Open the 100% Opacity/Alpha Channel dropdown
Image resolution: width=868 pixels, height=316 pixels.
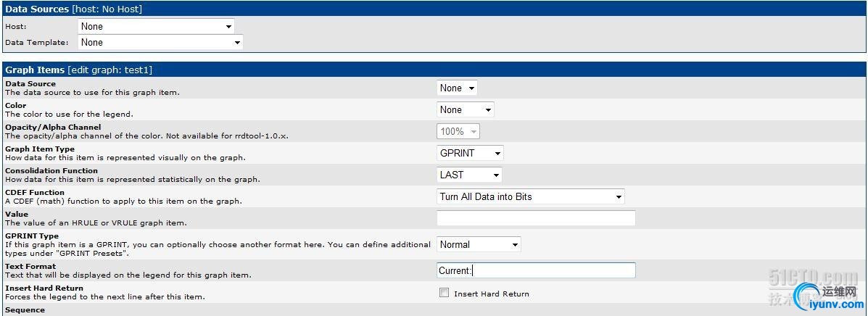tap(458, 131)
